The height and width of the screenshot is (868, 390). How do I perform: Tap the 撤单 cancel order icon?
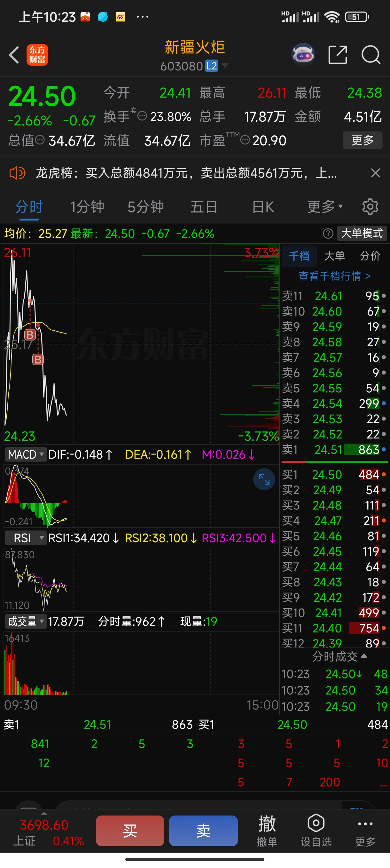267,831
